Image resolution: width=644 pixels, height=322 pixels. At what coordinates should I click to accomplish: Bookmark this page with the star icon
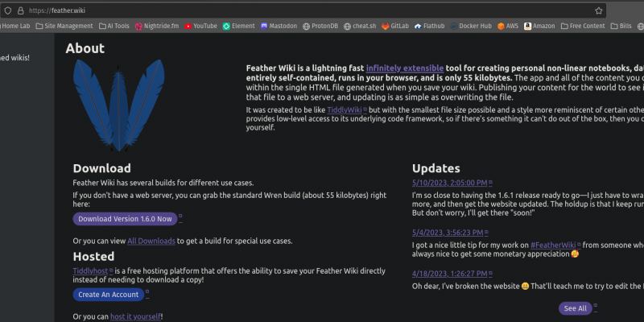[x=599, y=10]
